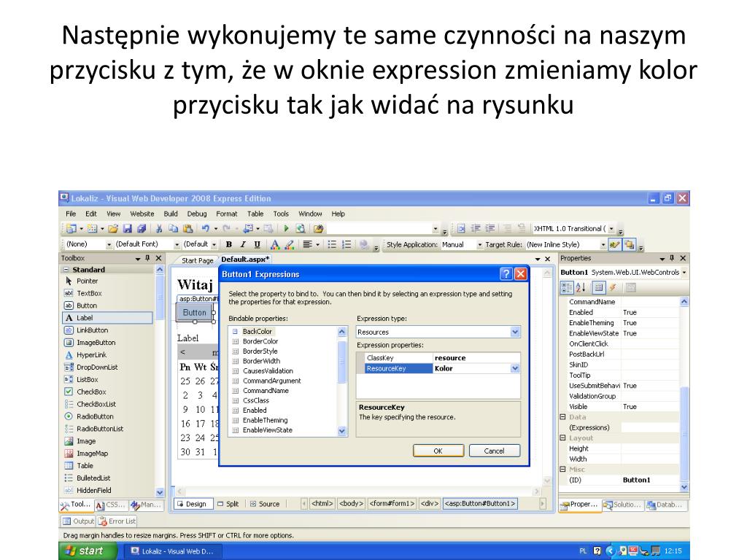
Task: Switch to Split view
Action: [228, 504]
